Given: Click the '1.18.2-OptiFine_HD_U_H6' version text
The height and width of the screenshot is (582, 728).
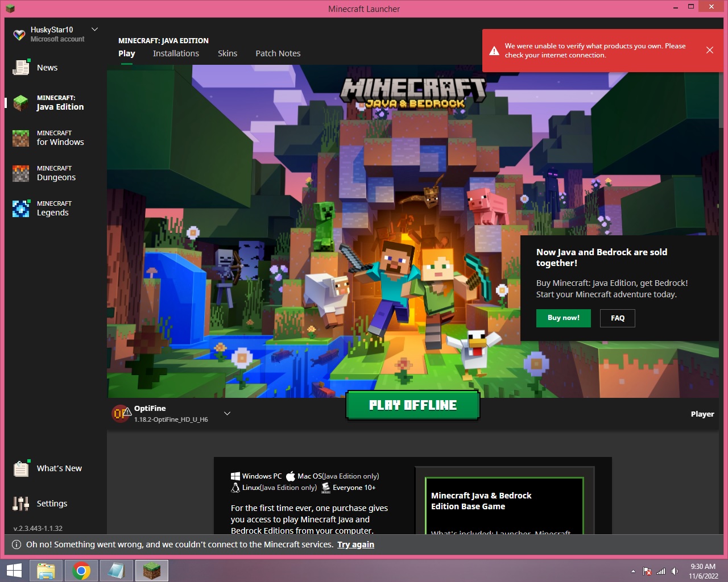Looking at the screenshot, I should [x=171, y=419].
